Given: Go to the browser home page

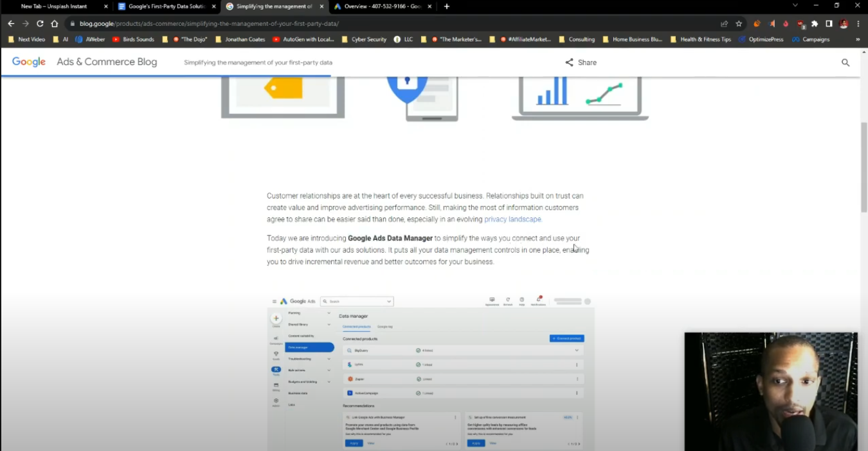Looking at the screenshot, I should click(55, 23).
